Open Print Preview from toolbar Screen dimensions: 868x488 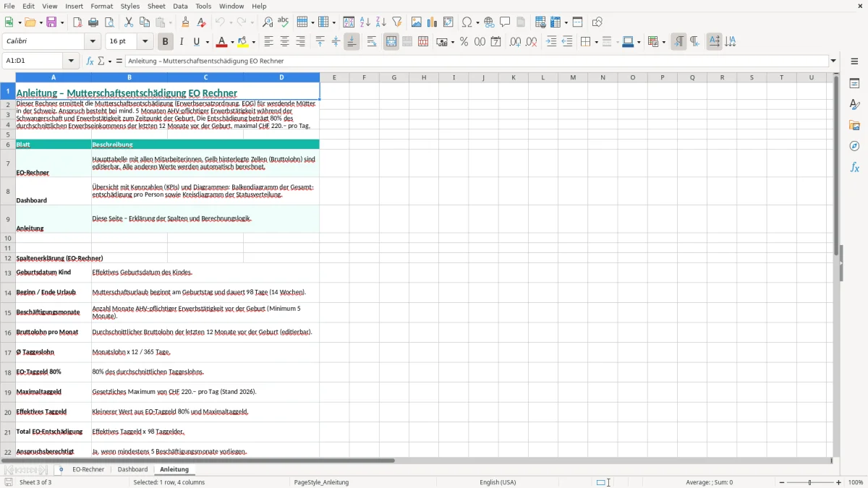pos(109,22)
